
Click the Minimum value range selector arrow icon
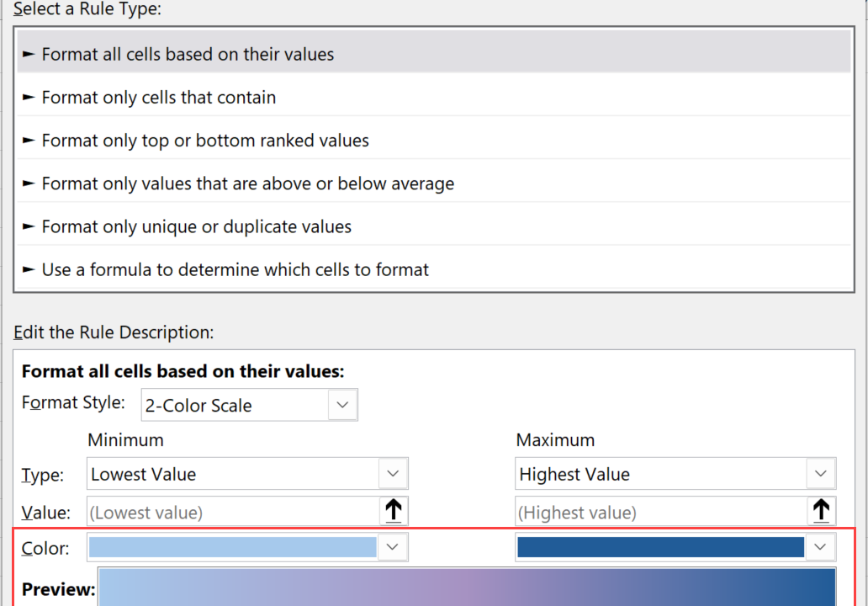[393, 511]
